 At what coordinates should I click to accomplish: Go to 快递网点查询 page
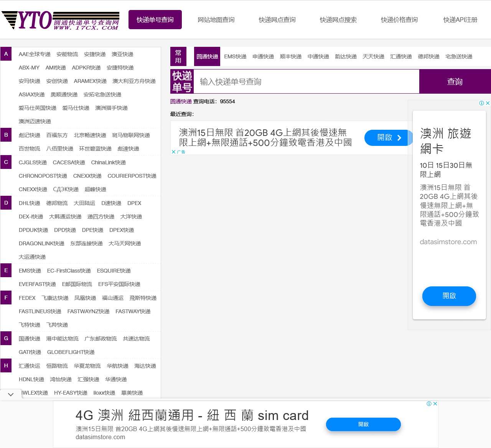(277, 20)
